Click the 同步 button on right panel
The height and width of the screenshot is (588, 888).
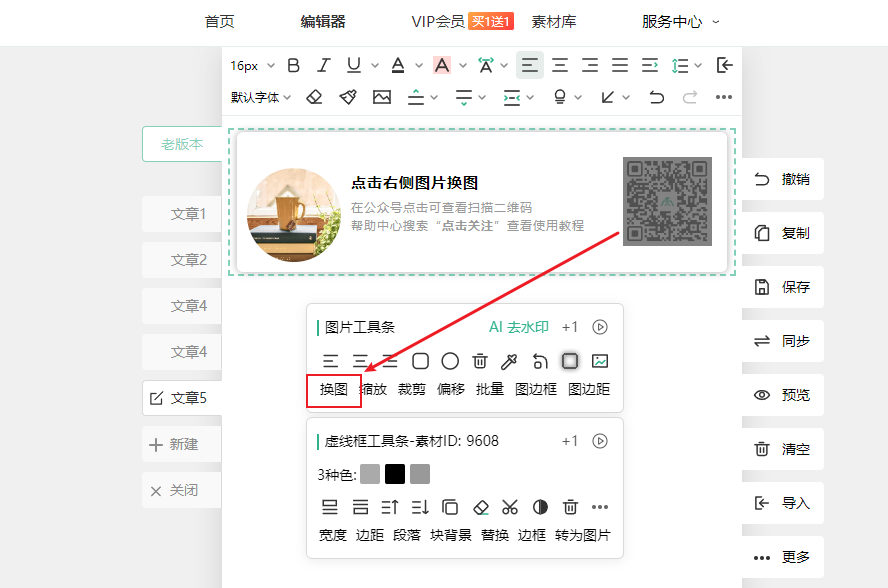tap(783, 341)
